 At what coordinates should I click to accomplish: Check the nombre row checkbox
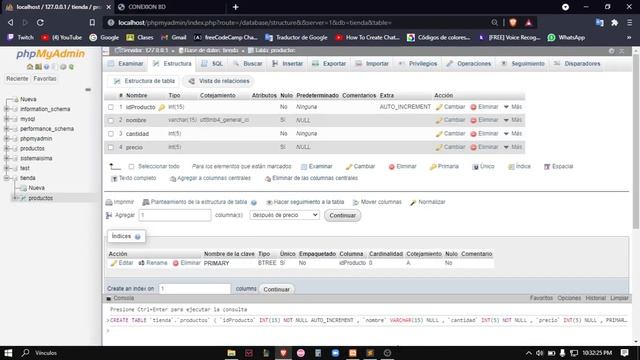[x=111, y=120]
